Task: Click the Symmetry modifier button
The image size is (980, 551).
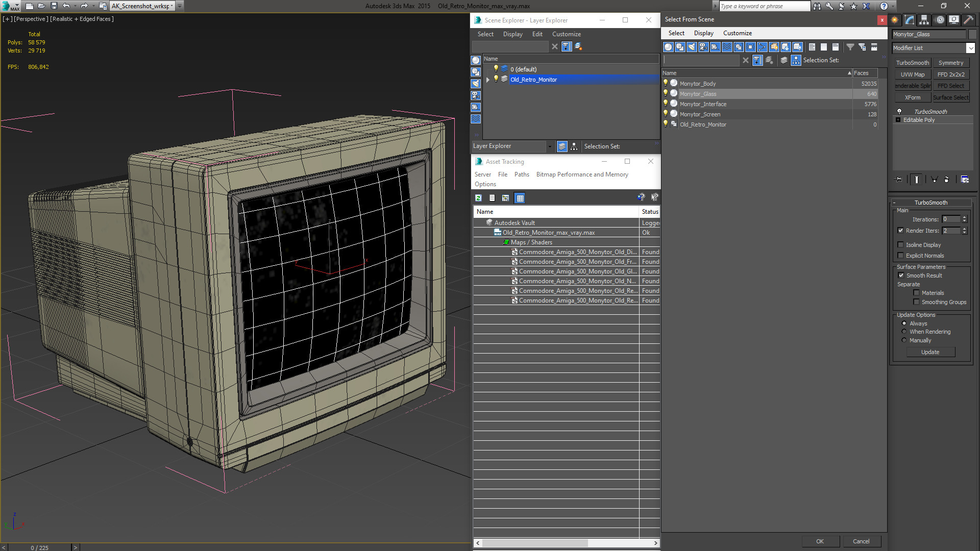Action: point(951,63)
